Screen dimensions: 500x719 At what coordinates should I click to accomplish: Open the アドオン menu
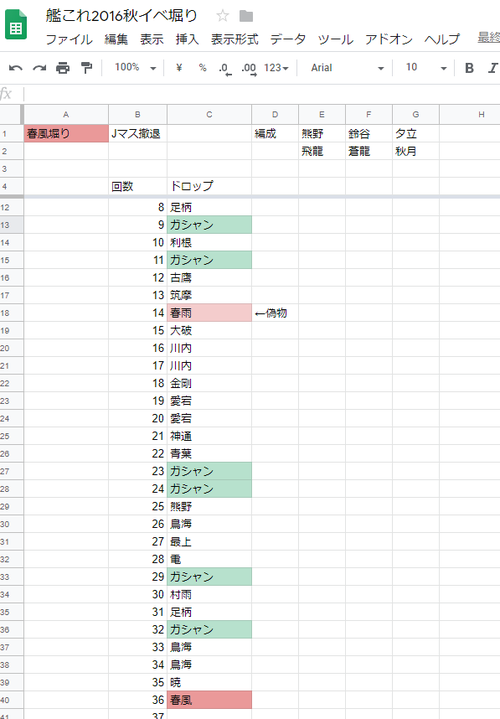(389, 39)
